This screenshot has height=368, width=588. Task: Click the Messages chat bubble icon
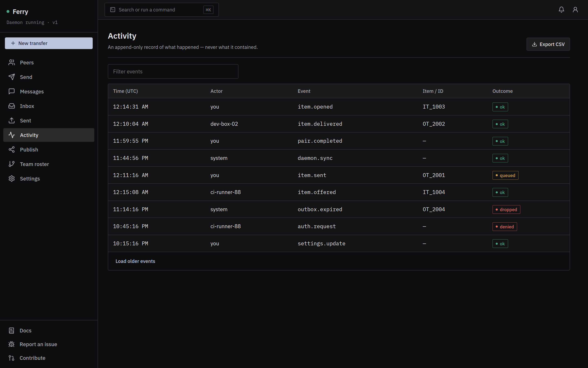pyautogui.click(x=12, y=92)
